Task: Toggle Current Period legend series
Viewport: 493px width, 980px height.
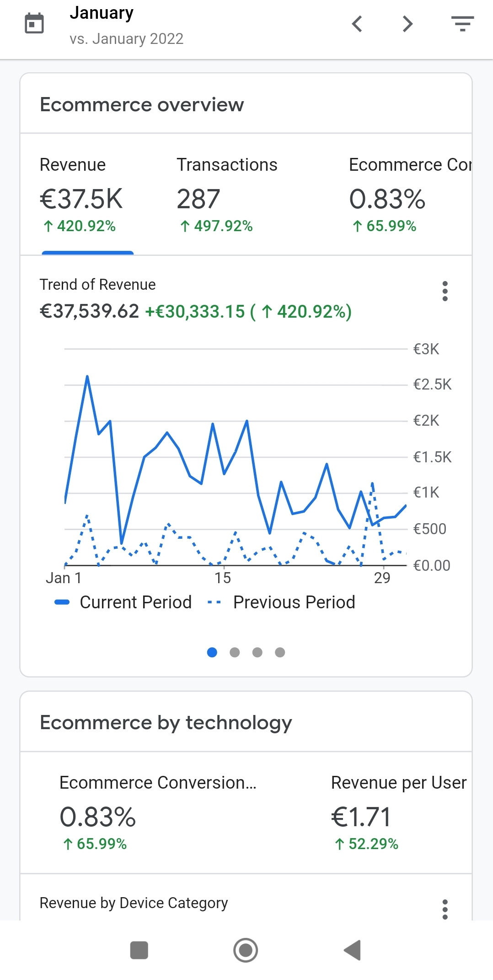Action: click(x=123, y=602)
